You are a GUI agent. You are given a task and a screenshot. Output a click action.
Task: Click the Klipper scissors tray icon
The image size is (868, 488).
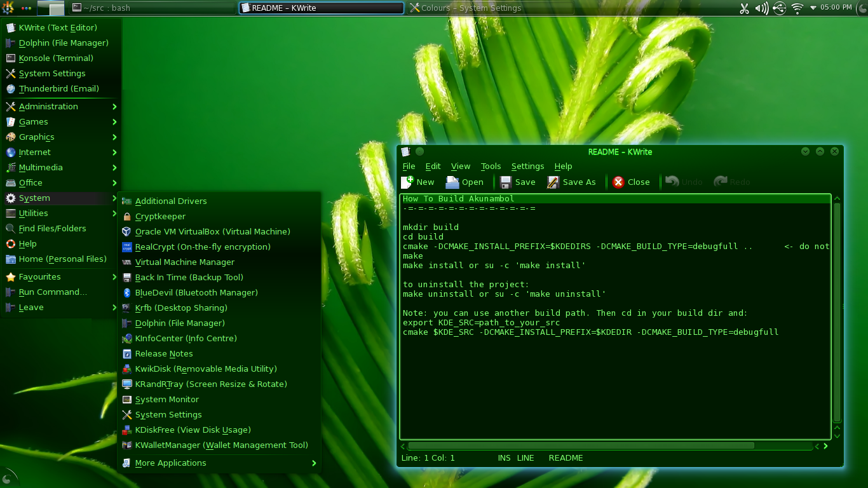[x=745, y=8]
